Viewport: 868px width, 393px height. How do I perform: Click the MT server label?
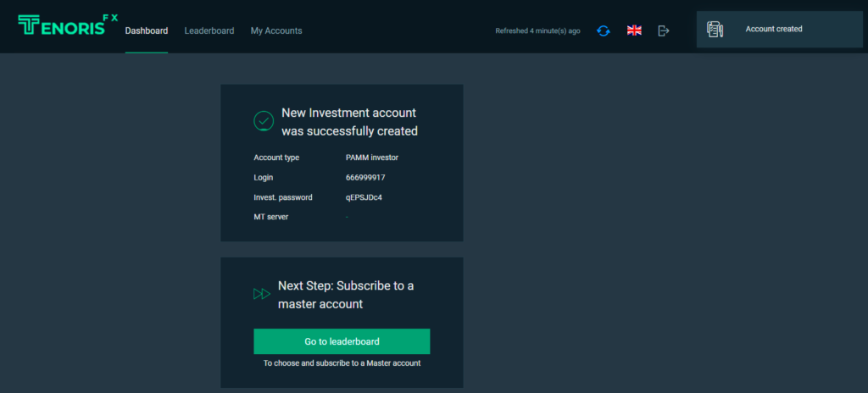273,218
